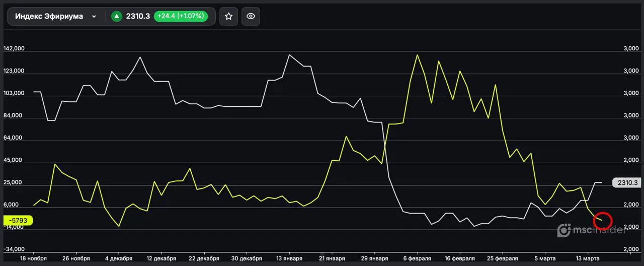The height and width of the screenshot is (266, 644).
Task: Expand the Индекс Эфириума dropdown chevron
Action: click(94, 17)
